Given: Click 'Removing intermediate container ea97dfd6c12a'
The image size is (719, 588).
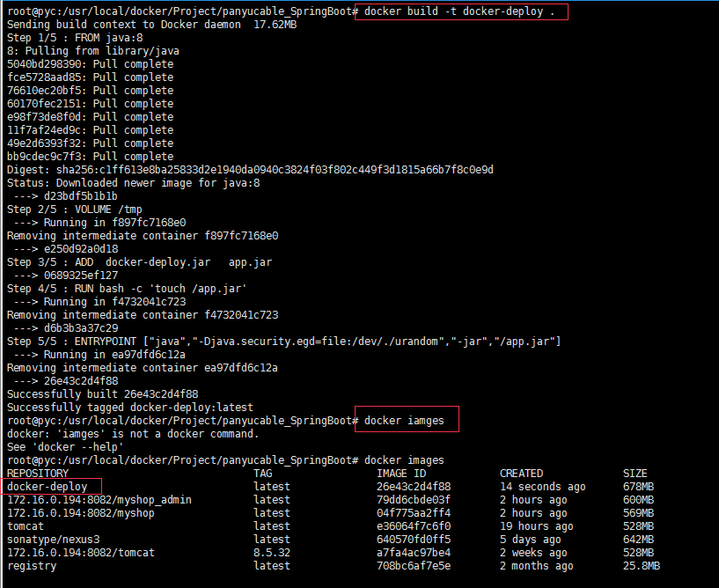Looking at the screenshot, I should tap(143, 368).
